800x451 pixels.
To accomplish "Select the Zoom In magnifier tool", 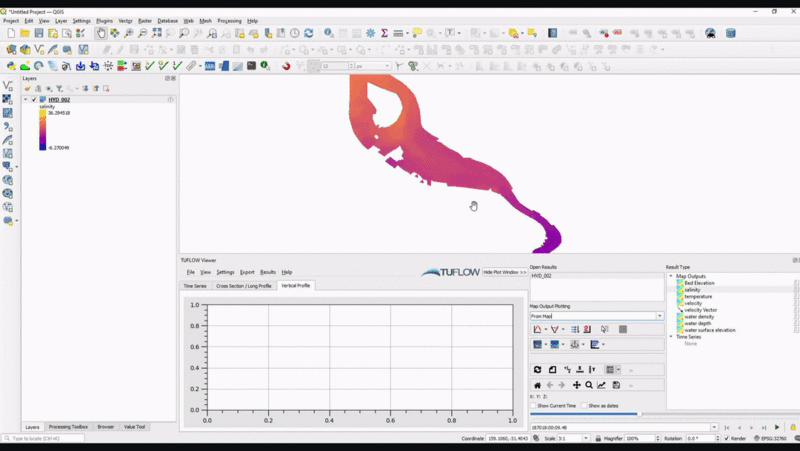I will pos(129,33).
